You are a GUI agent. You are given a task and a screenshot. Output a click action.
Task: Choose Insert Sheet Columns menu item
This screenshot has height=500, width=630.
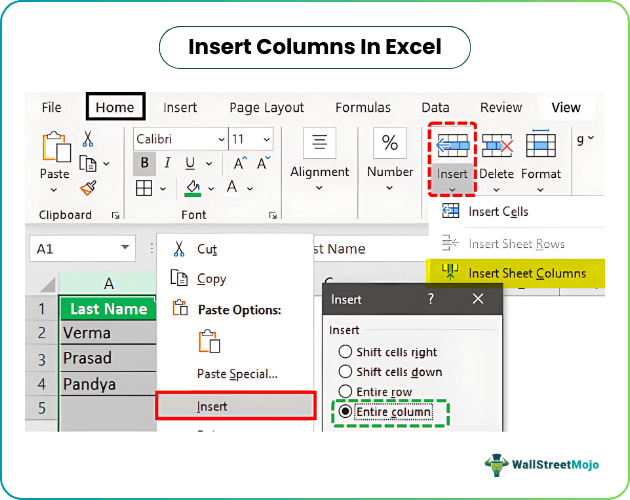pyautogui.click(x=515, y=273)
